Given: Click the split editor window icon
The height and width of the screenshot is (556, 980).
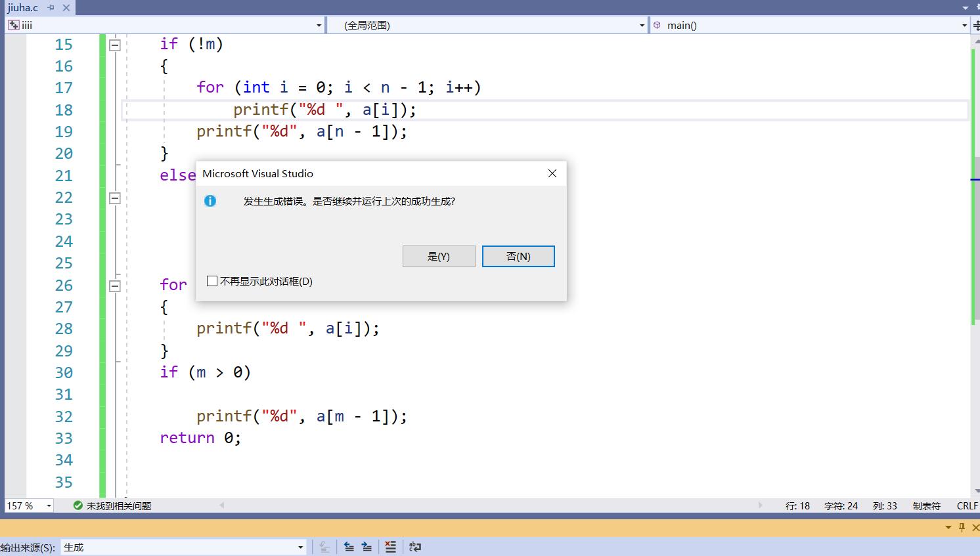Looking at the screenshot, I should [975, 26].
